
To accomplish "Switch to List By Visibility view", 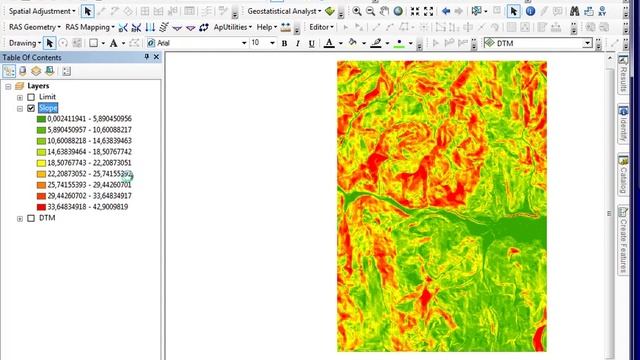I will (36, 71).
